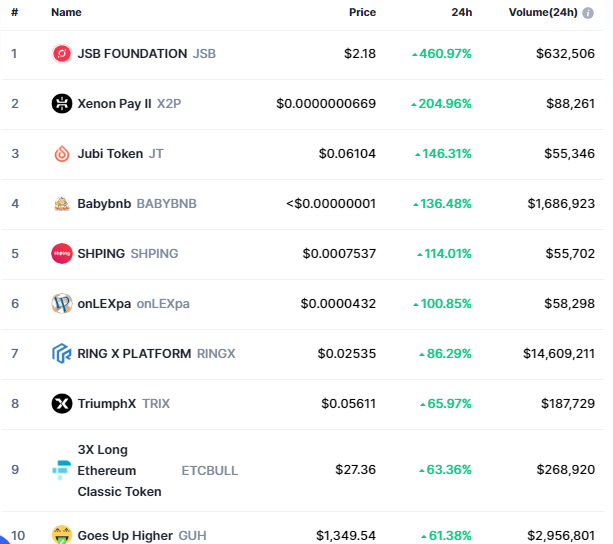Click the onLEXpa logo icon
This screenshot has width=613, height=544.
(x=62, y=304)
